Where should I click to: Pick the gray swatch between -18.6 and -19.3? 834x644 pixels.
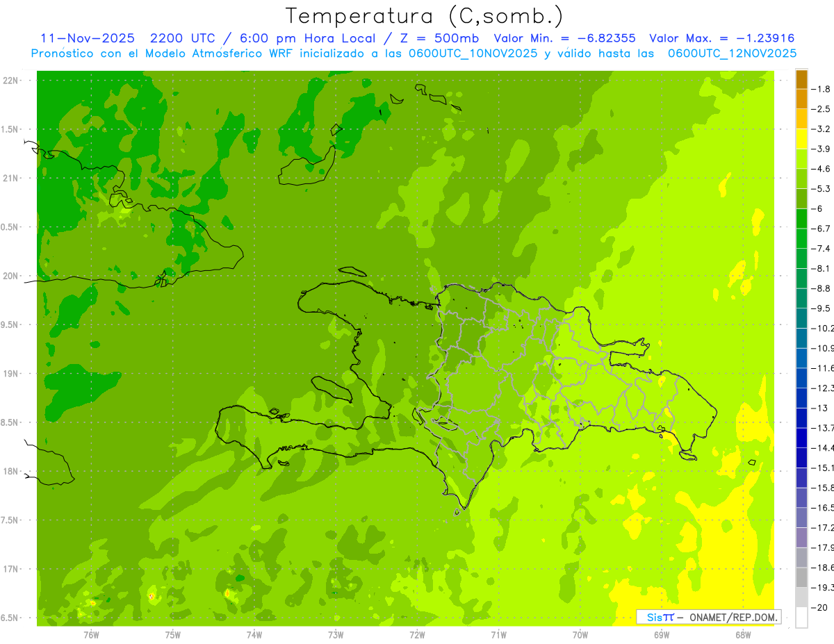(802, 577)
